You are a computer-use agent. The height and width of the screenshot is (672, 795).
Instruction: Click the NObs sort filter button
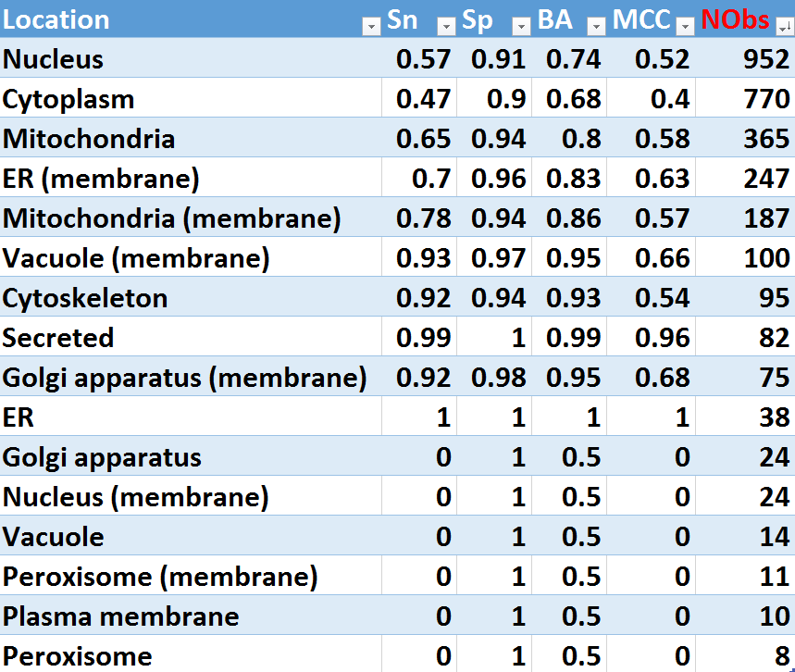click(x=783, y=28)
